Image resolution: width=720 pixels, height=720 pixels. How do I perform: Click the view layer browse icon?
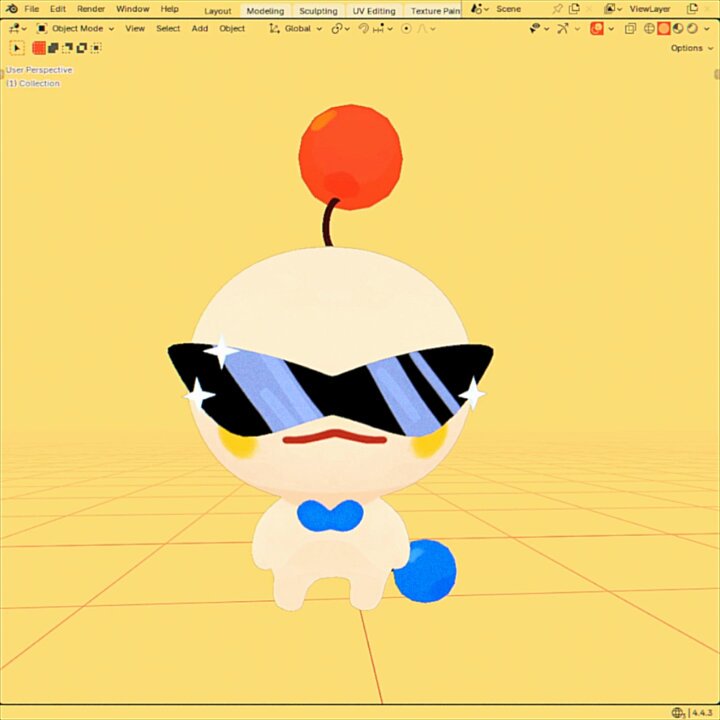610,9
